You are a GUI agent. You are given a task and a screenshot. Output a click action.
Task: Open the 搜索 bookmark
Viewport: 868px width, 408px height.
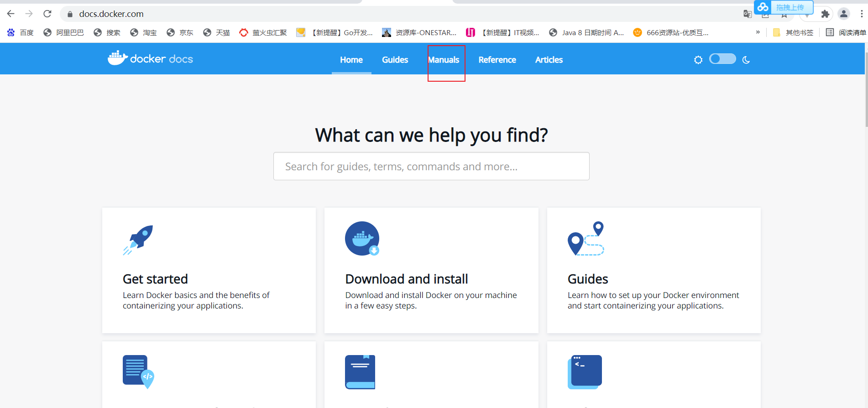click(x=107, y=32)
